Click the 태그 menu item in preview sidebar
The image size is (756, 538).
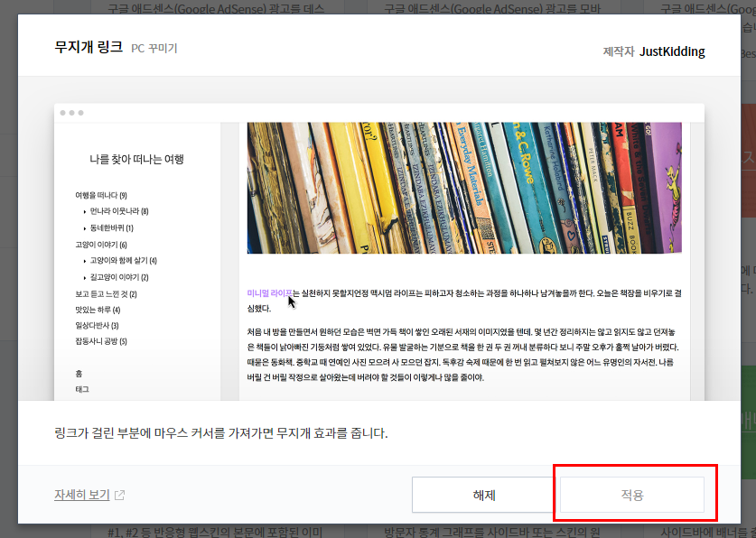click(x=82, y=389)
